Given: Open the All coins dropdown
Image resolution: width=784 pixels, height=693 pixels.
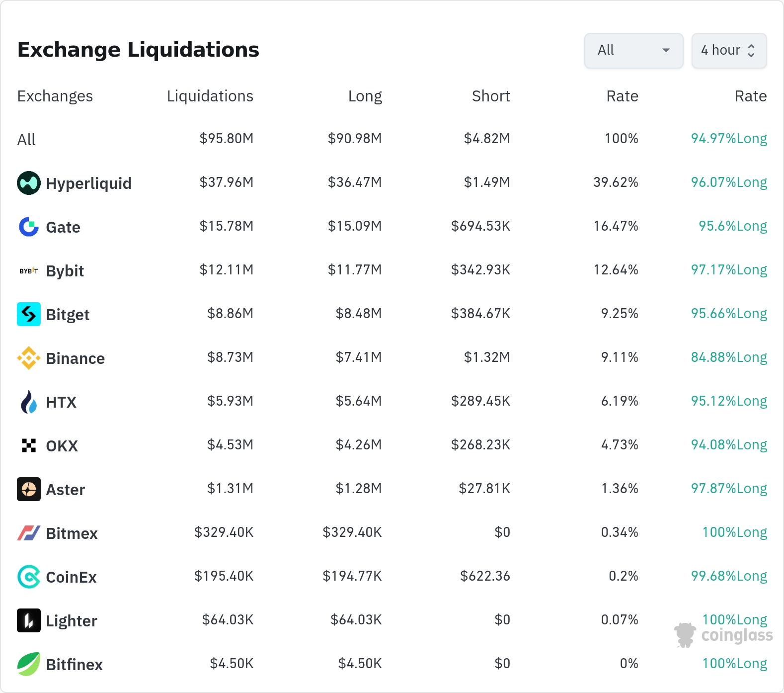Looking at the screenshot, I should click(633, 50).
